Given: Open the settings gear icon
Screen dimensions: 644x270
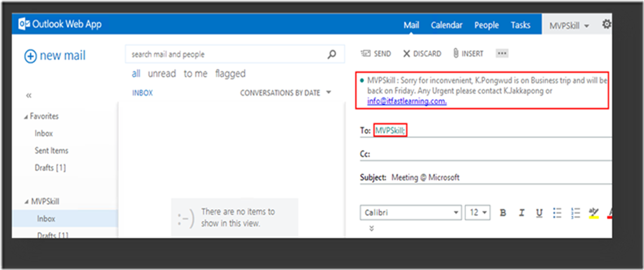Looking at the screenshot, I should click(606, 24).
